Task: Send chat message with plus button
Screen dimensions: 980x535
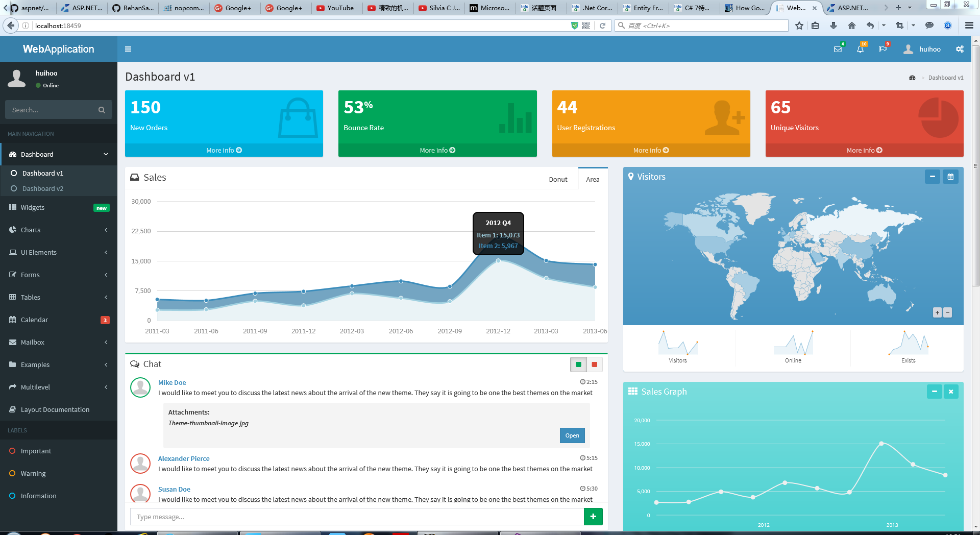Action: [593, 517]
